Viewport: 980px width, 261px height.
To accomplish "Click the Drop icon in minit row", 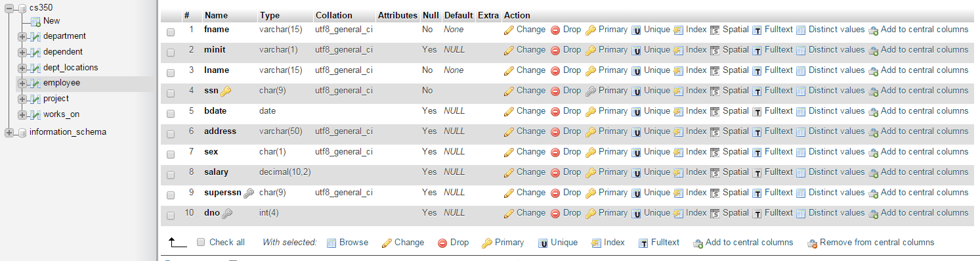I will (x=555, y=51).
